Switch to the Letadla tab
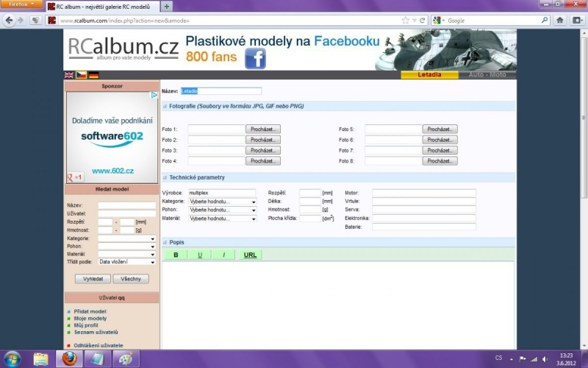Screen dimensions: 588x368 (429, 74)
